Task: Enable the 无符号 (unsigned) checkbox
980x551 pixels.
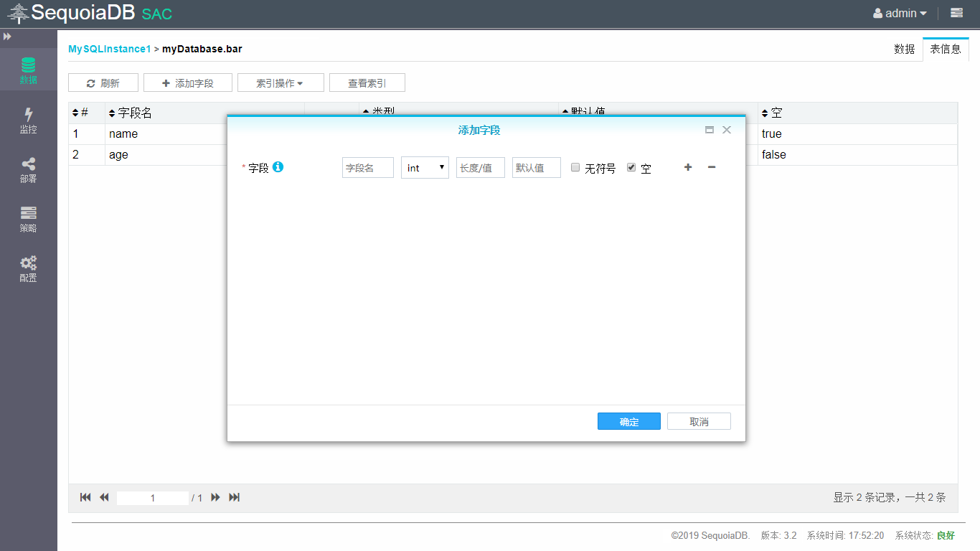Action: point(575,167)
